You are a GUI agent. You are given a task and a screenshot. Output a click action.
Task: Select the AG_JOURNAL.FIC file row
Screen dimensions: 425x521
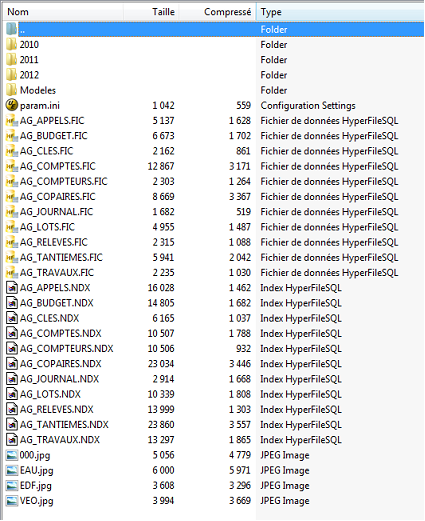pyautogui.click(x=213, y=212)
